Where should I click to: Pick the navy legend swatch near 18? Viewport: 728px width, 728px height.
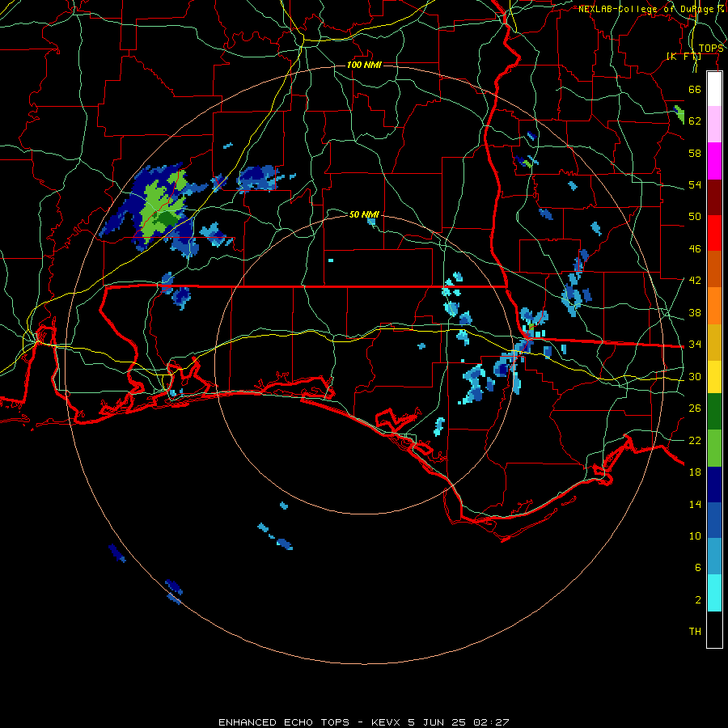tap(714, 485)
